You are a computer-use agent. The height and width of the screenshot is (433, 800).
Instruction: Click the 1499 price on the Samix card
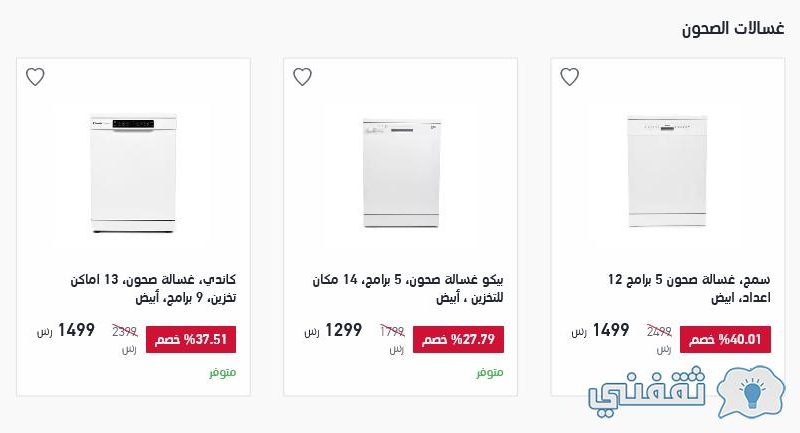pos(610,330)
